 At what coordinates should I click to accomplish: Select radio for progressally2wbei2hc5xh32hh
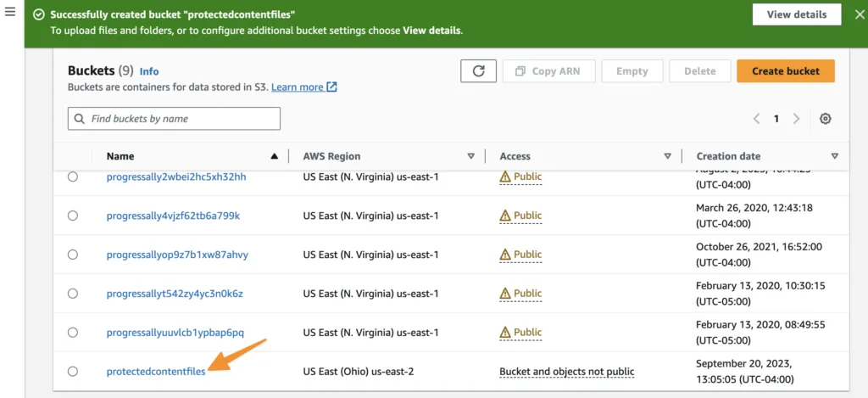[73, 177]
